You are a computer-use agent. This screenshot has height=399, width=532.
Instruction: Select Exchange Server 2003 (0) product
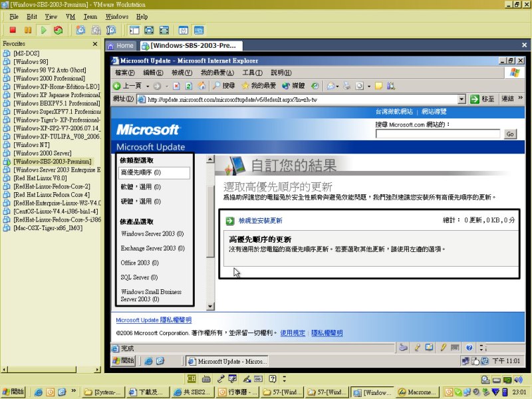click(x=153, y=248)
